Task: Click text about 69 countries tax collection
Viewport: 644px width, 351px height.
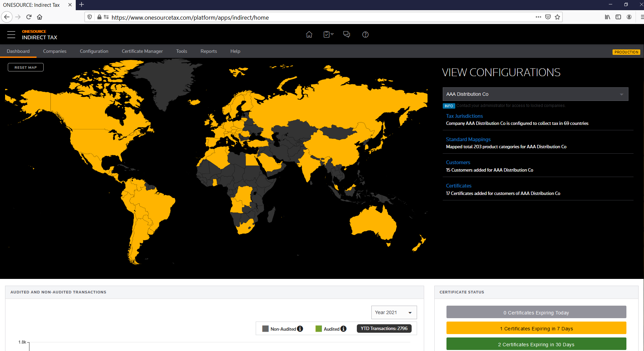Action: pyautogui.click(x=517, y=123)
